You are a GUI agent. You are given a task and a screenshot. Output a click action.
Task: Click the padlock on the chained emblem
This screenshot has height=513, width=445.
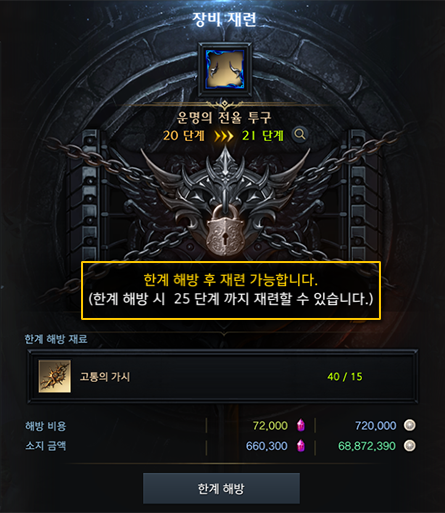click(225, 231)
